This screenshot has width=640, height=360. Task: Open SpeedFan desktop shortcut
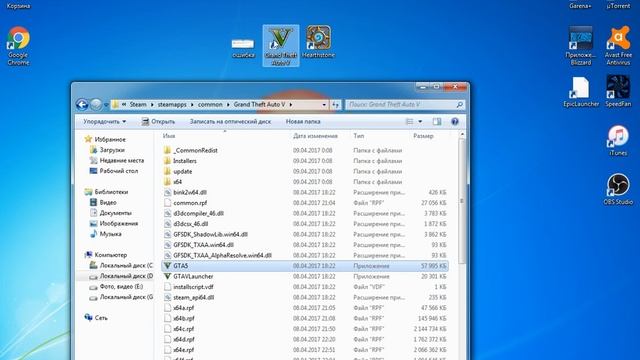point(618,92)
